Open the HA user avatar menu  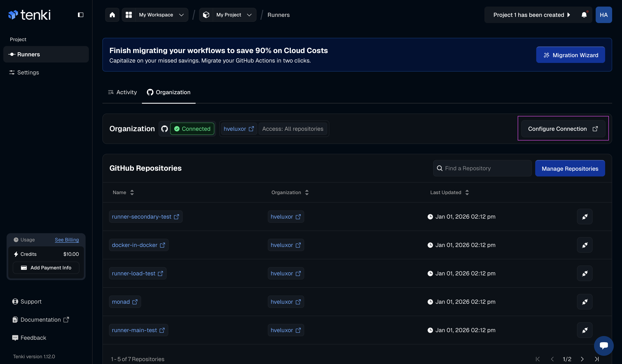click(603, 15)
